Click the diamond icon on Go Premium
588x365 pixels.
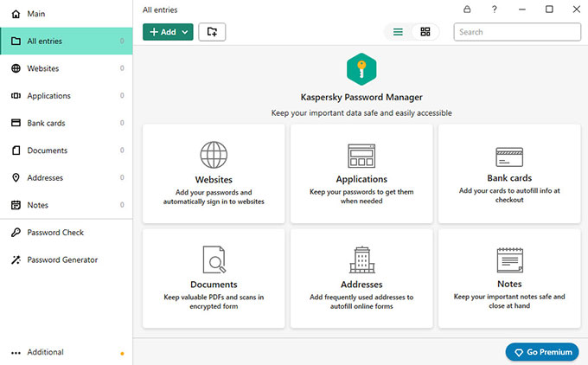pos(519,353)
